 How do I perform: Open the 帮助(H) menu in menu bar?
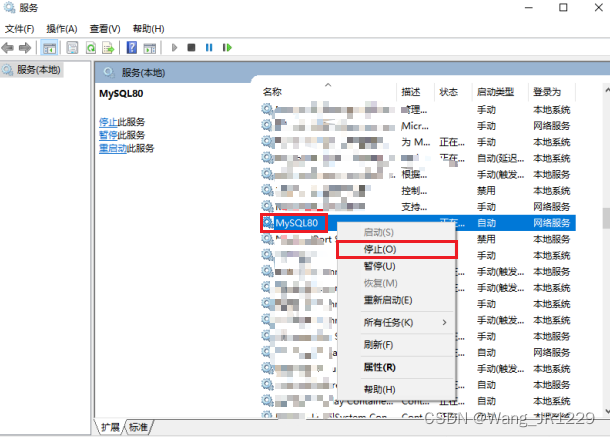tap(149, 29)
